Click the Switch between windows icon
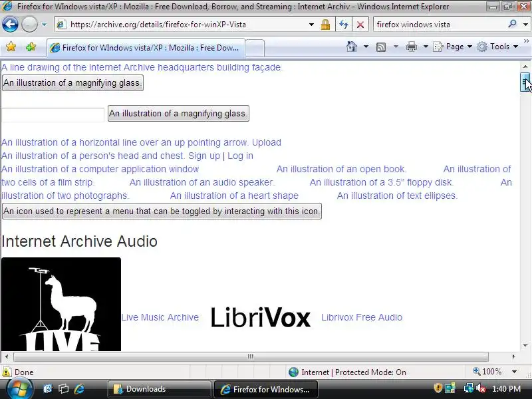 point(63,389)
